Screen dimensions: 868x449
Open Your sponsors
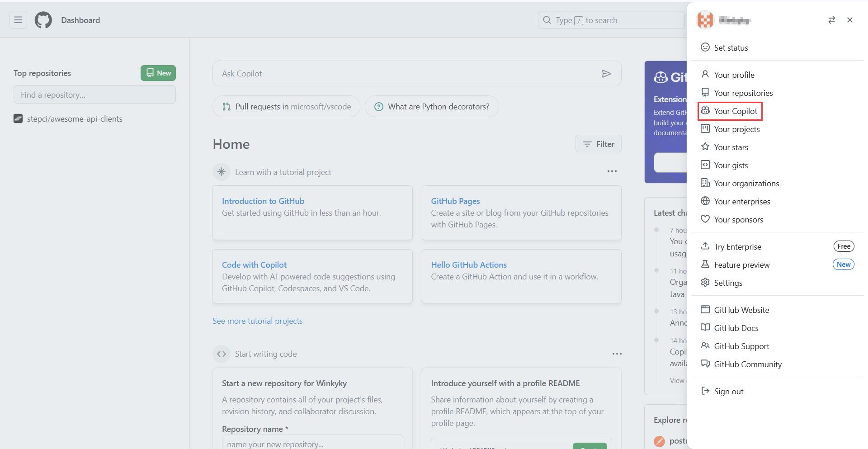coord(777,219)
